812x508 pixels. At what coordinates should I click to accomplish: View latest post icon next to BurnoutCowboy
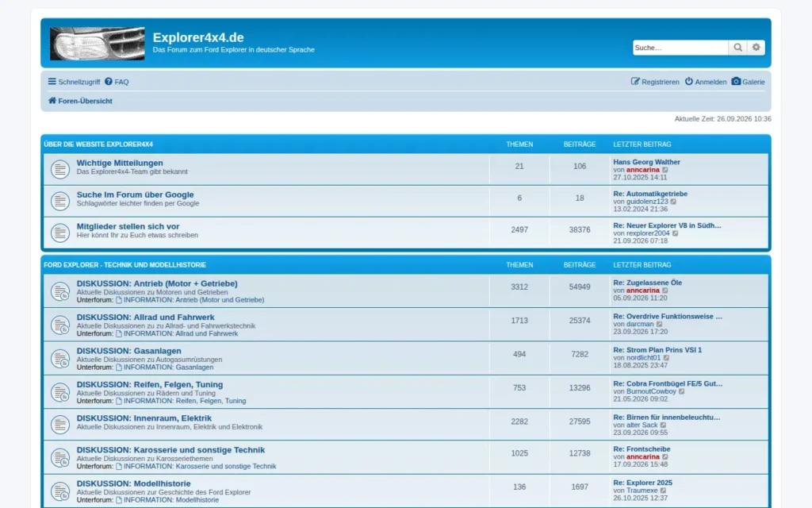point(681,391)
